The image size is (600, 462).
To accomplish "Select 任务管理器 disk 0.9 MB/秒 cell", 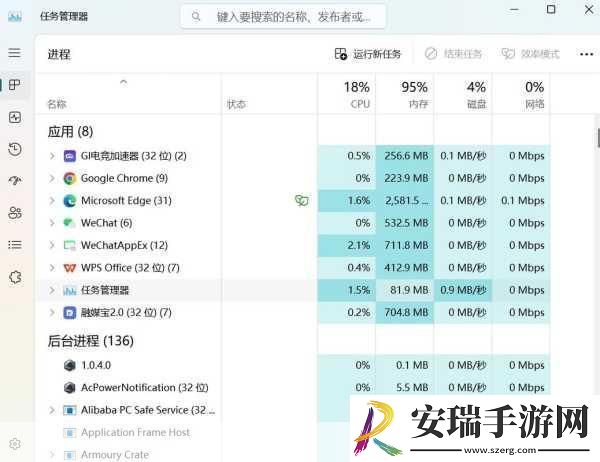I will coord(463,290).
